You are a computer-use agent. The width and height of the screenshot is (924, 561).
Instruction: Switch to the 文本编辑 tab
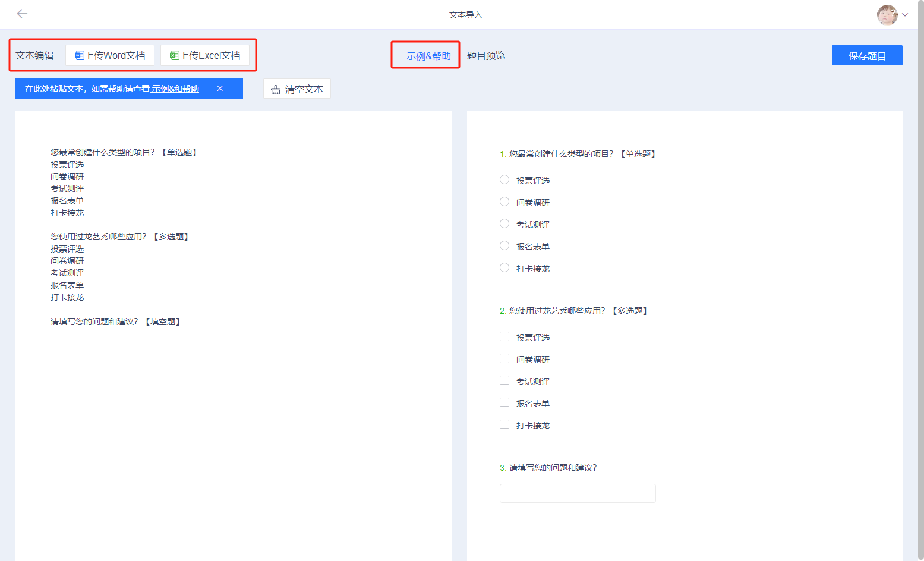click(34, 55)
